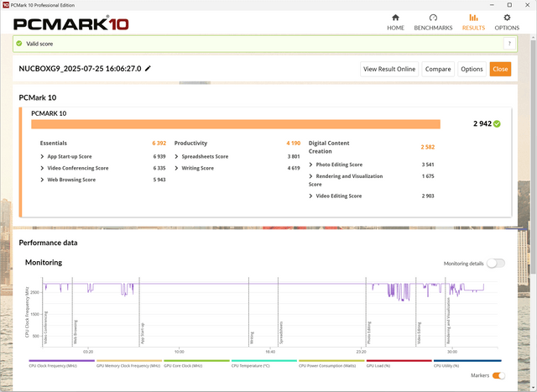Expand Rendering and Visualization Score details

click(310, 176)
